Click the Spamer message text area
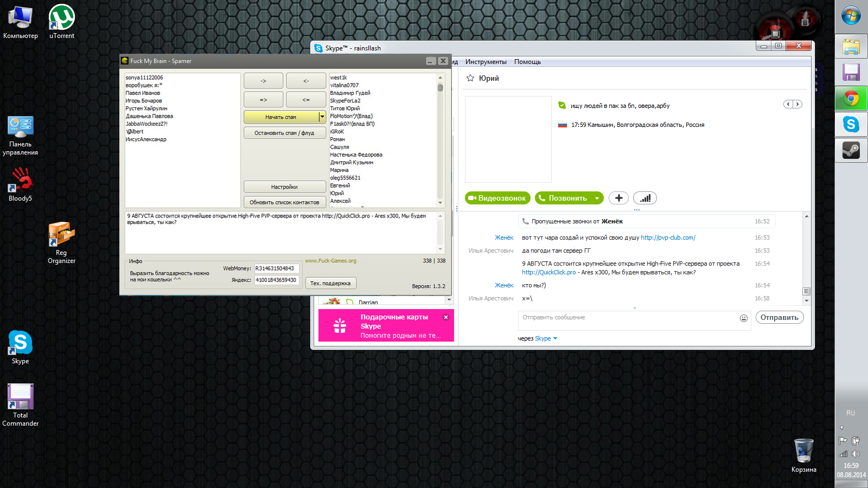 (281, 232)
